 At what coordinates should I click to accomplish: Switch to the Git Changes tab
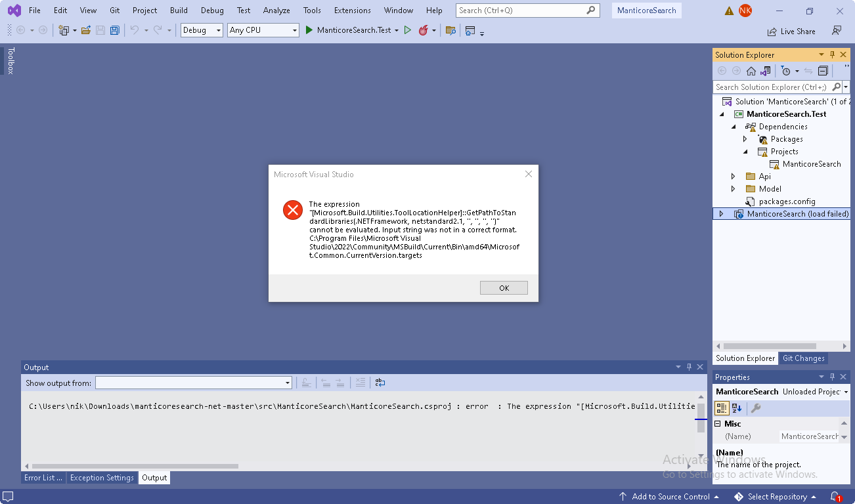pyautogui.click(x=804, y=358)
